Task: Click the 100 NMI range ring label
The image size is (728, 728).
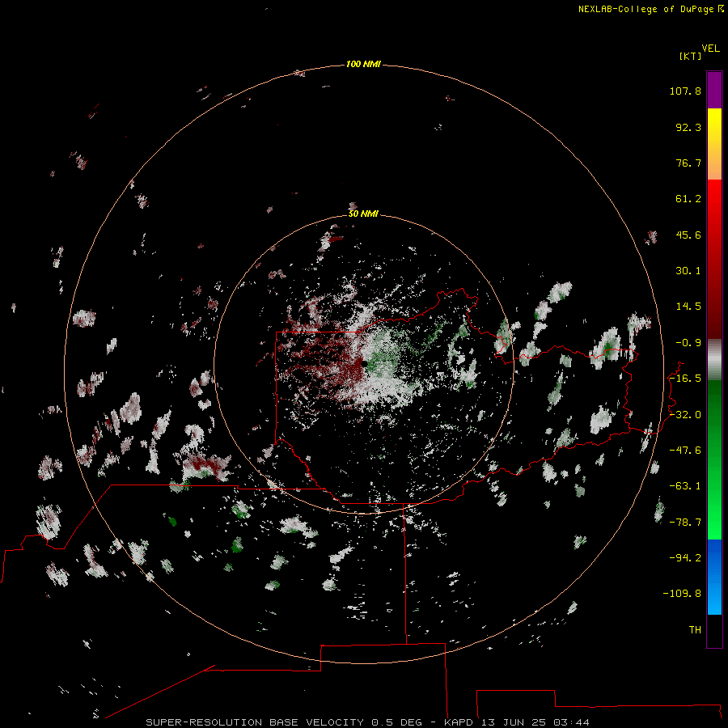Action: click(363, 64)
